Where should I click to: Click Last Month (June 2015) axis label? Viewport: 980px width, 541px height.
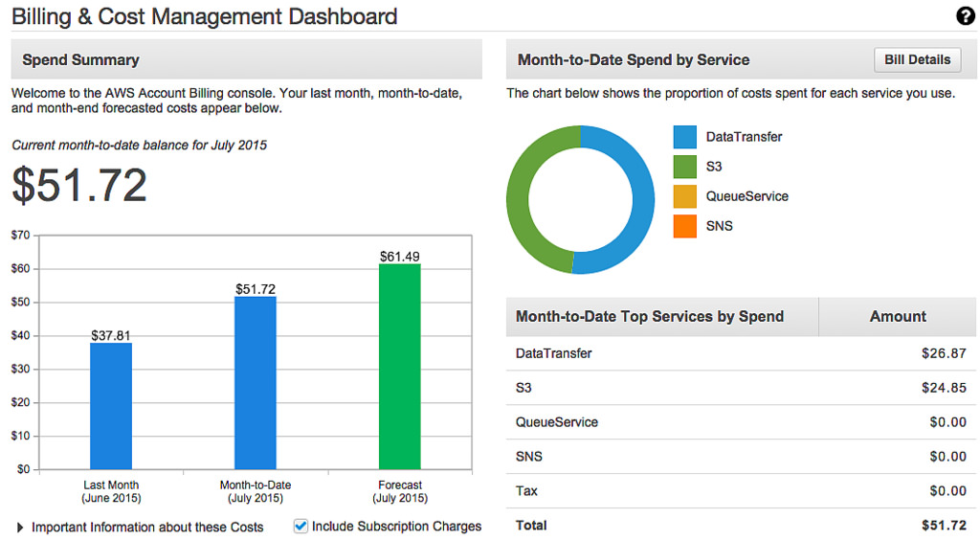[111, 491]
